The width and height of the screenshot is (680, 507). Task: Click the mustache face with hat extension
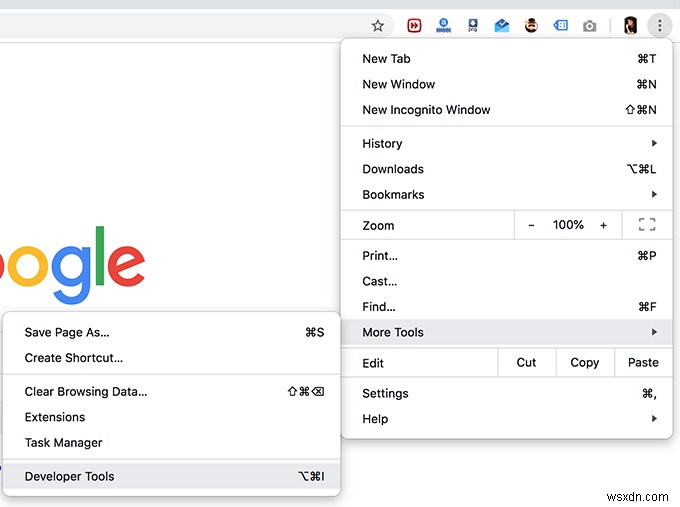pyautogui.click(x=531, y=26)
